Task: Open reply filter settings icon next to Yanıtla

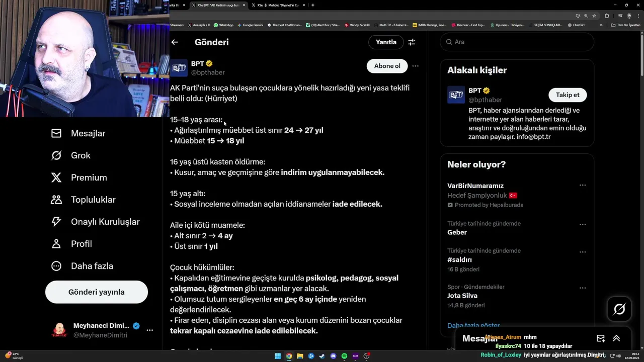Action: (412, 42)
